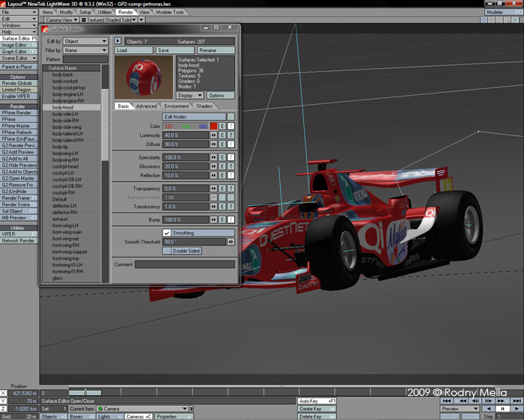Click the Transparency Envelope (E) button
Viewport: 524px width, 420px height.
click(222, 189)
